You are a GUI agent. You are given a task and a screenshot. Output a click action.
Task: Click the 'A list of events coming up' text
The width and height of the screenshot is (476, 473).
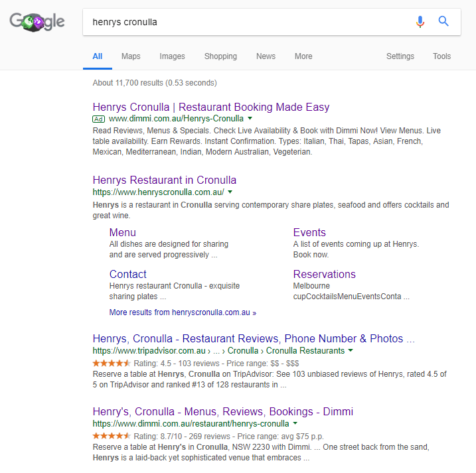coord(356,249)
